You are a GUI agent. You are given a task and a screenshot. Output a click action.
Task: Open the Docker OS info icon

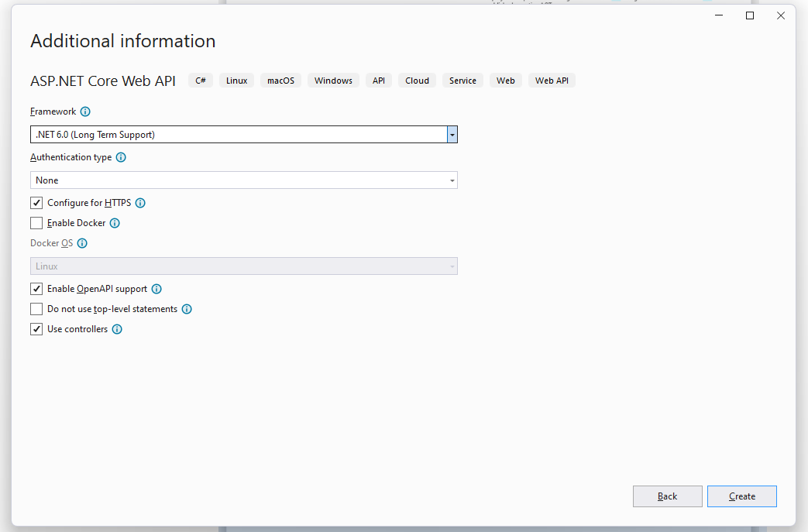click(x=82, y=243)
